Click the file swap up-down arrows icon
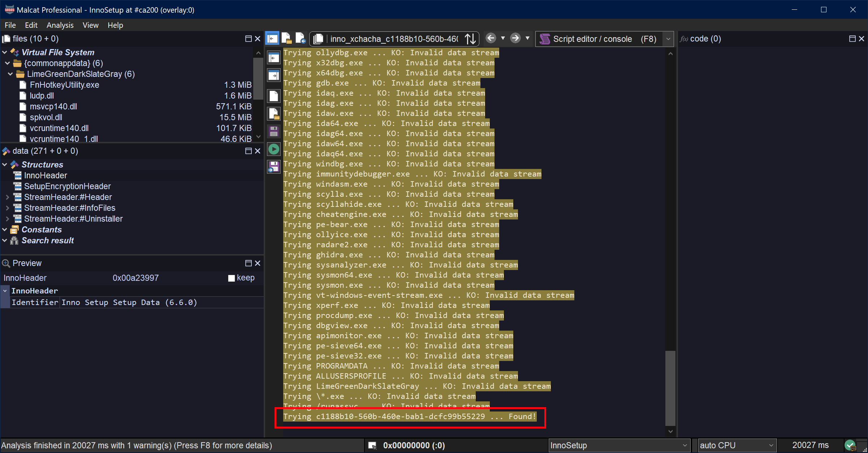Image resolution: width=868 pixels, height=453 pixels. tap(470, 39)
